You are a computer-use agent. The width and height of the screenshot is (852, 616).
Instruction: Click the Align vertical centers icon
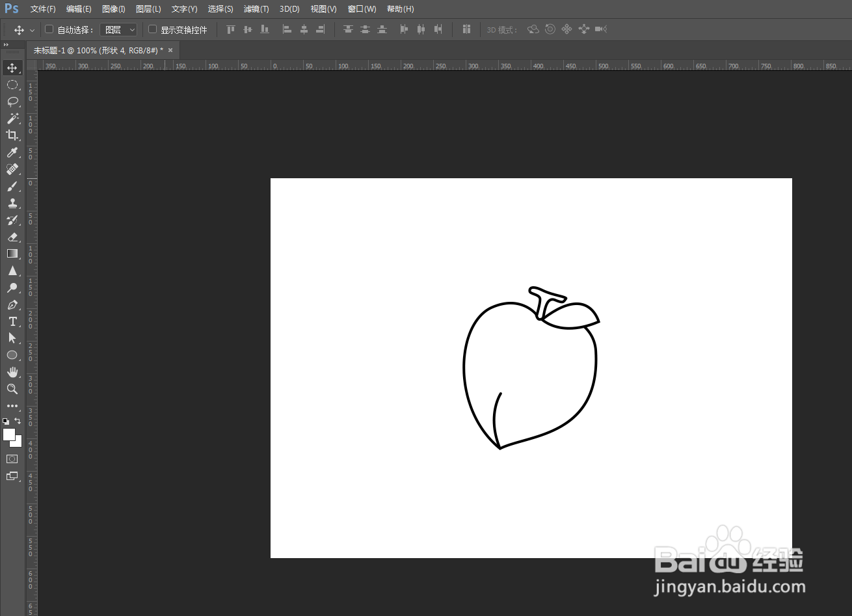247,29
